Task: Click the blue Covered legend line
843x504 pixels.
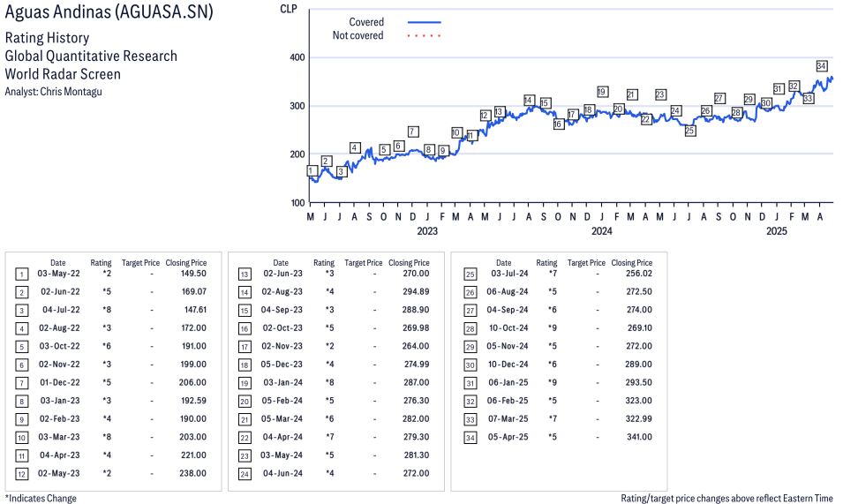Action: (x=425, y=22)
